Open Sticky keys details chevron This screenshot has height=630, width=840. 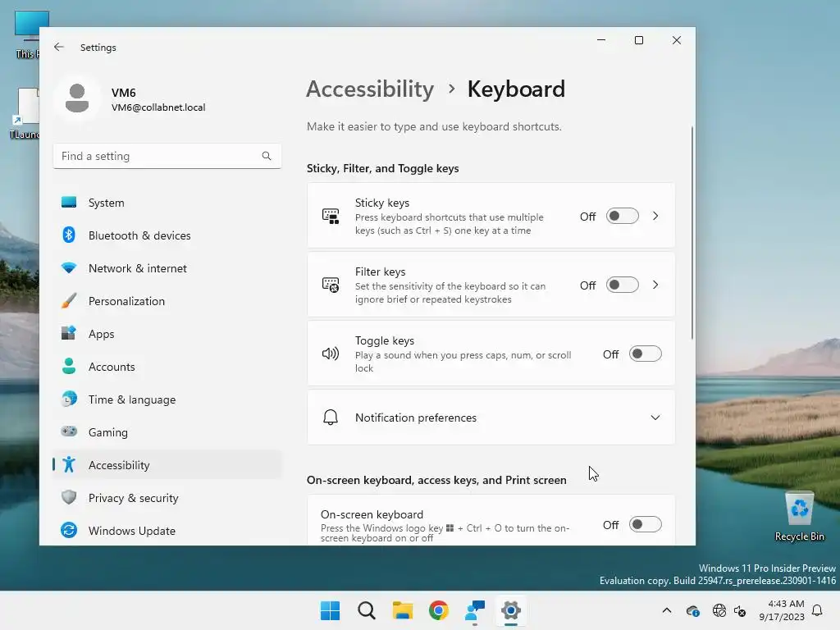tap(655, 216)
